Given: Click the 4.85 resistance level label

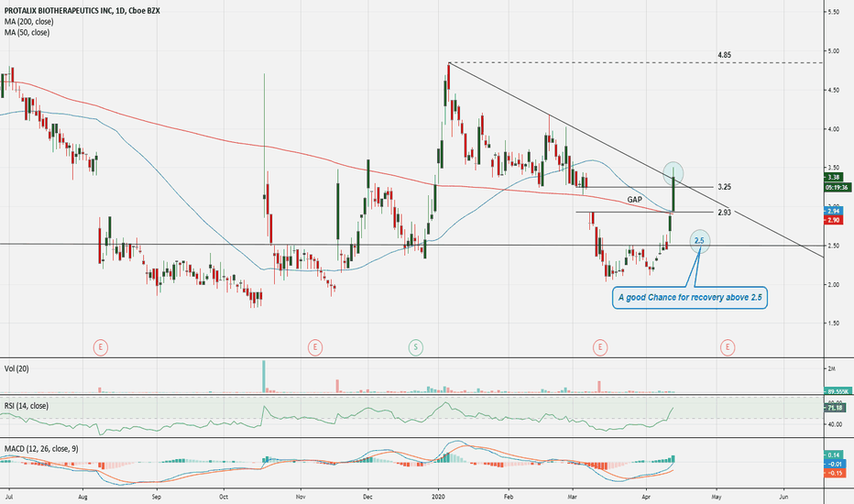Looking at the screenshot, I should click(725, 55).
